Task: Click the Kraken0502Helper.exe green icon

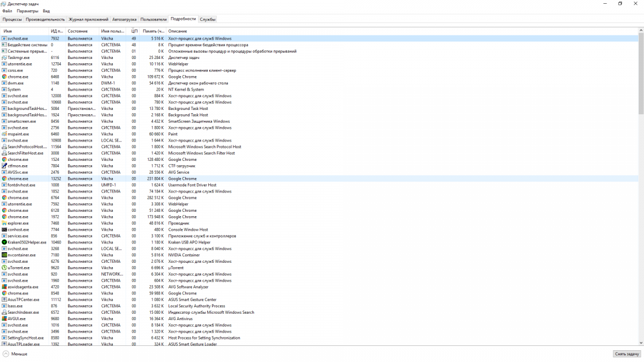Action: tap(4, 242)
